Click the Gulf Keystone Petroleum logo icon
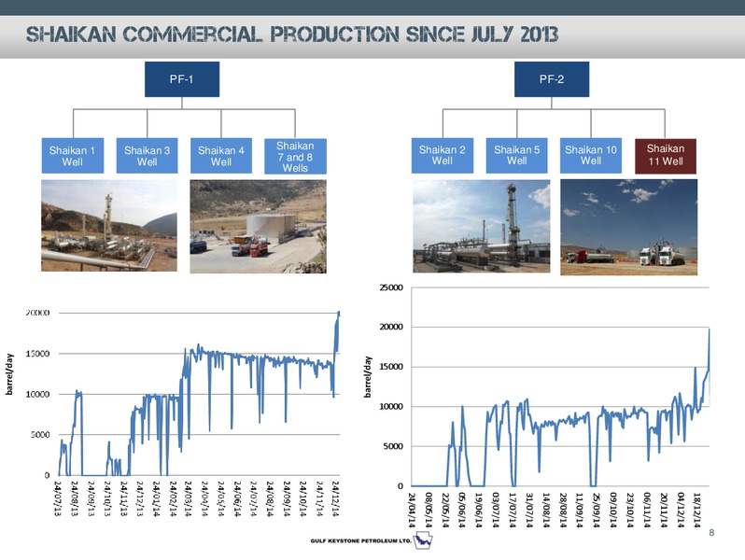Screen dimensions: 745x560 point(423,541)
